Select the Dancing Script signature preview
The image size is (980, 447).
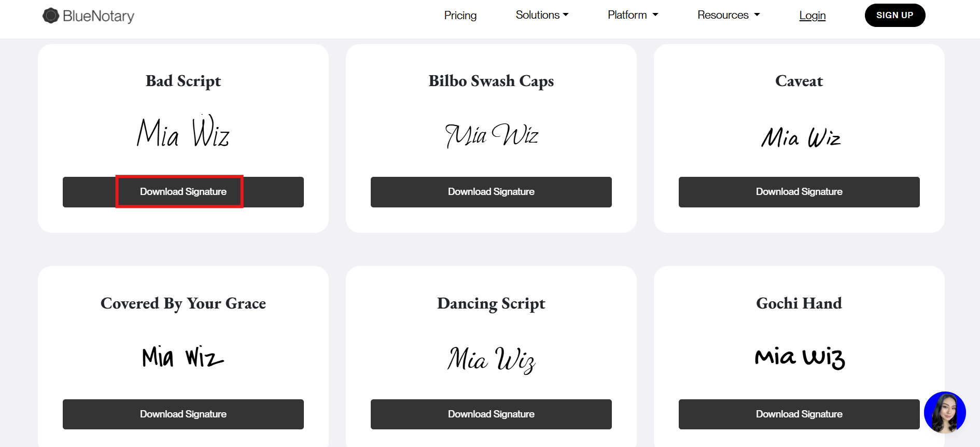[x=491, y=359]
